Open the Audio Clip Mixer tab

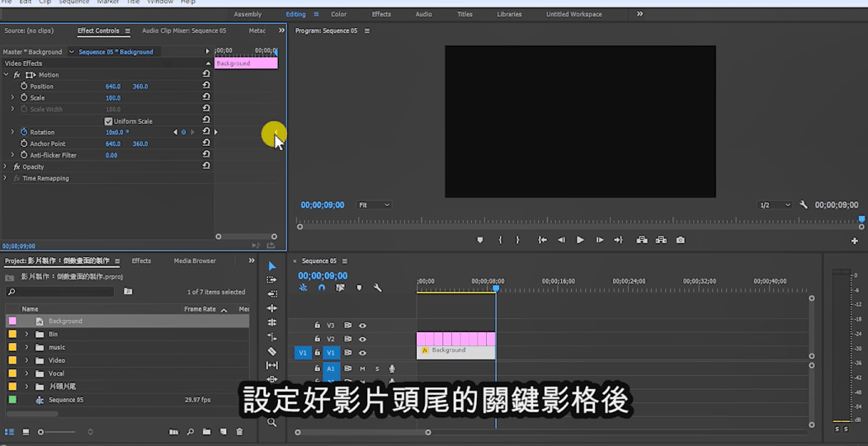pyautogui.click(x=184, y=31)
